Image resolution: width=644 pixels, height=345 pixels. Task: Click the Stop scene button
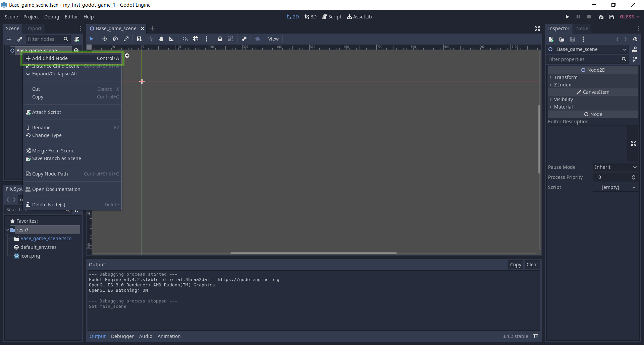589,17
